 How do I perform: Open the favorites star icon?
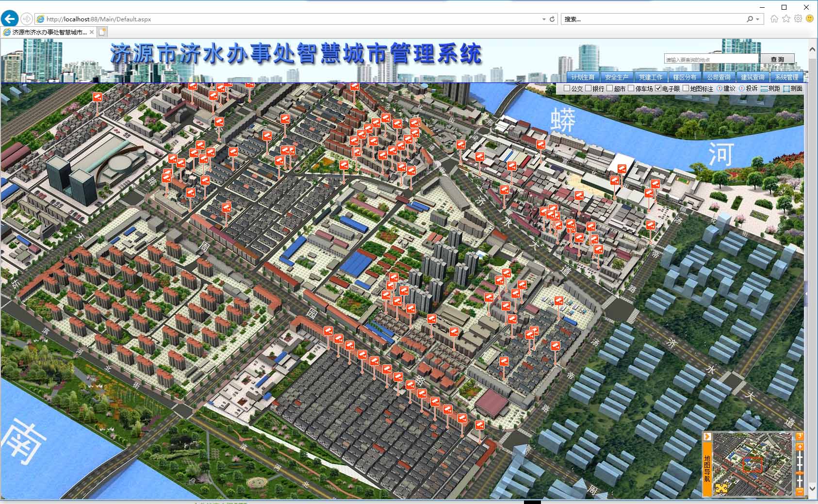786,18
